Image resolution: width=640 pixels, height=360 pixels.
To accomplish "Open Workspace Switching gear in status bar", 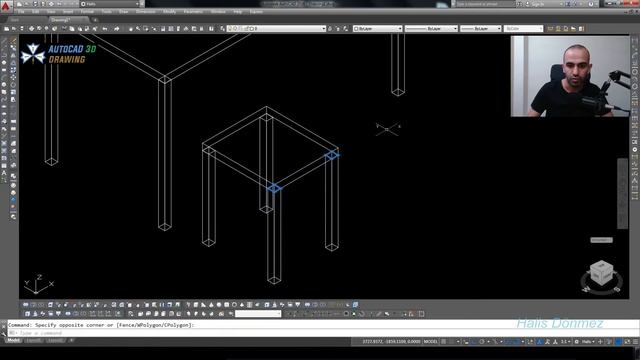I will (576, 342).
